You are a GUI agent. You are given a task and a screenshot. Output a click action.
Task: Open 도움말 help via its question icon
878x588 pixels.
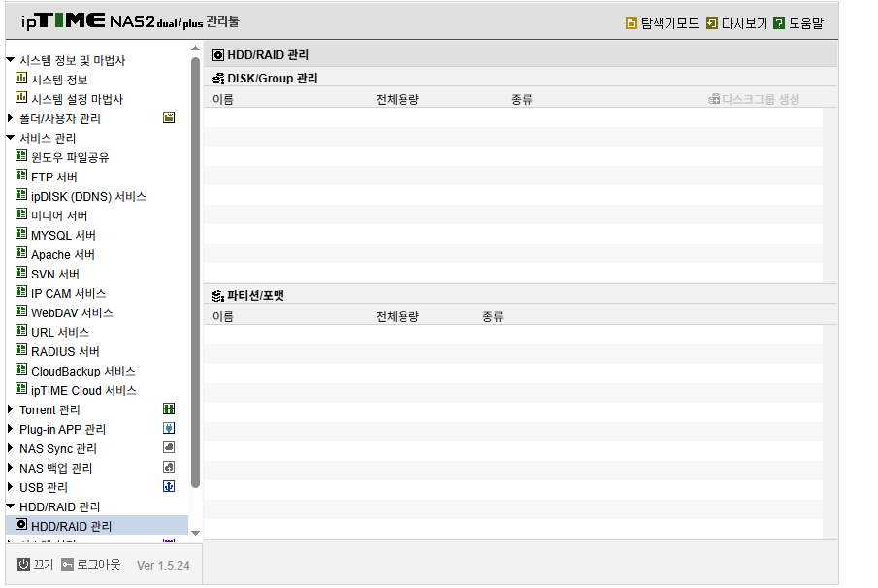779,23
